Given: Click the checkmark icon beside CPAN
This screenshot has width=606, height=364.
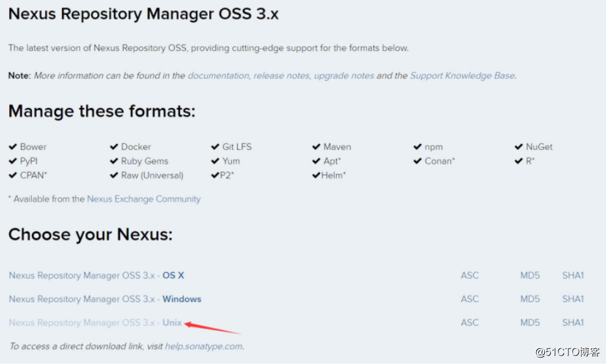Looking at the screenshot, I should pyautogui.click(x=13, y=175).
